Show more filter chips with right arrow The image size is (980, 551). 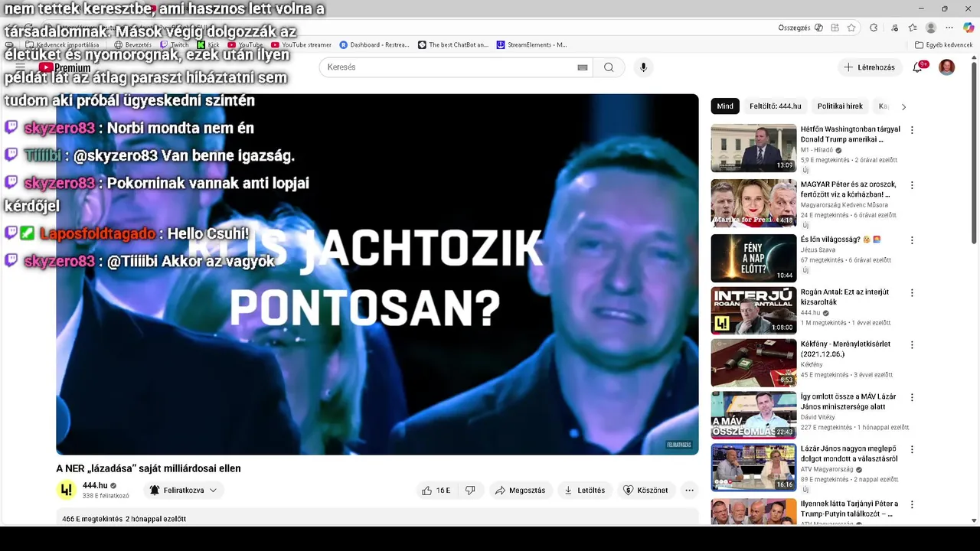(x=903, y=107)
